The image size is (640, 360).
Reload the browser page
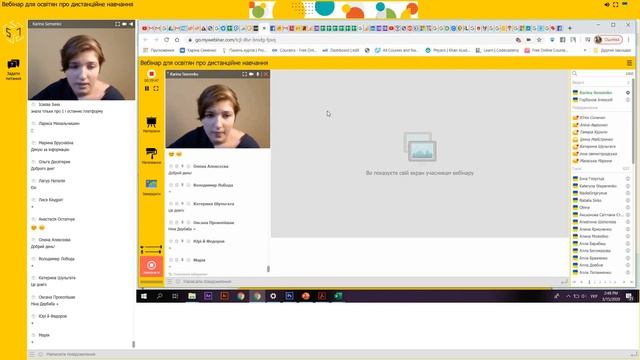(167, 40)
